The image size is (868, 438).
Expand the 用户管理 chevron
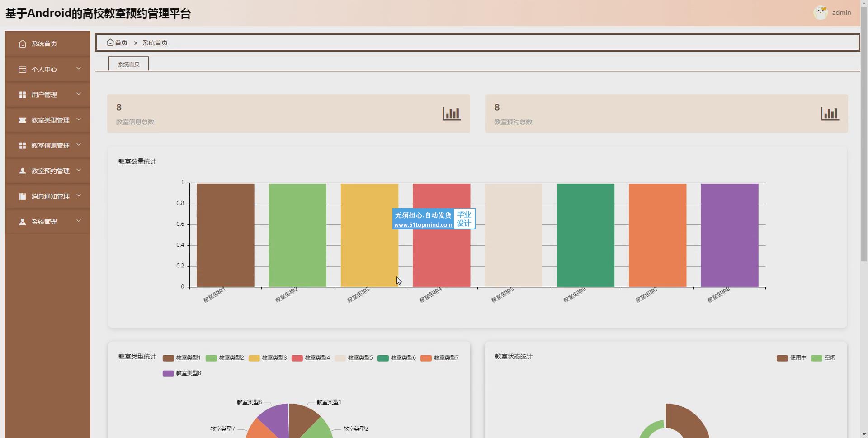[79, 94]
